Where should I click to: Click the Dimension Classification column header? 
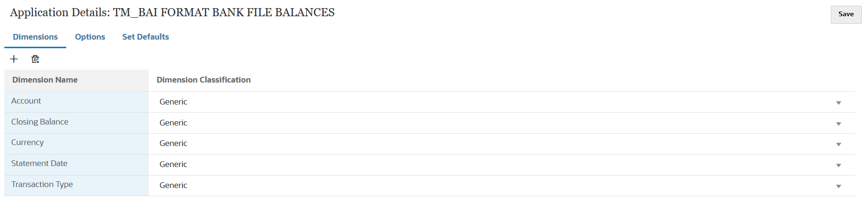tap(203, 80)
